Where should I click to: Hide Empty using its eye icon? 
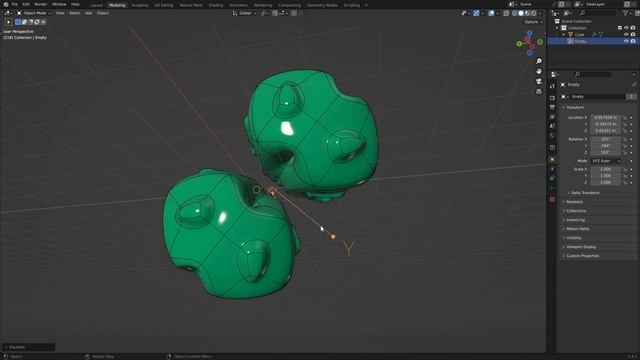626,41
